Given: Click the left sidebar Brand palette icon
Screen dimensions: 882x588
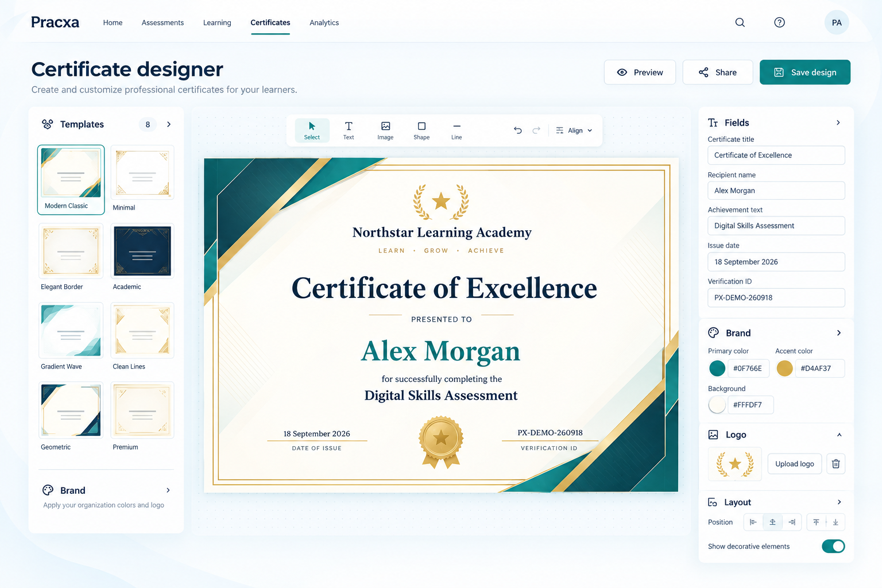Looking at the screenshot, I should click(x=48, y=490).
